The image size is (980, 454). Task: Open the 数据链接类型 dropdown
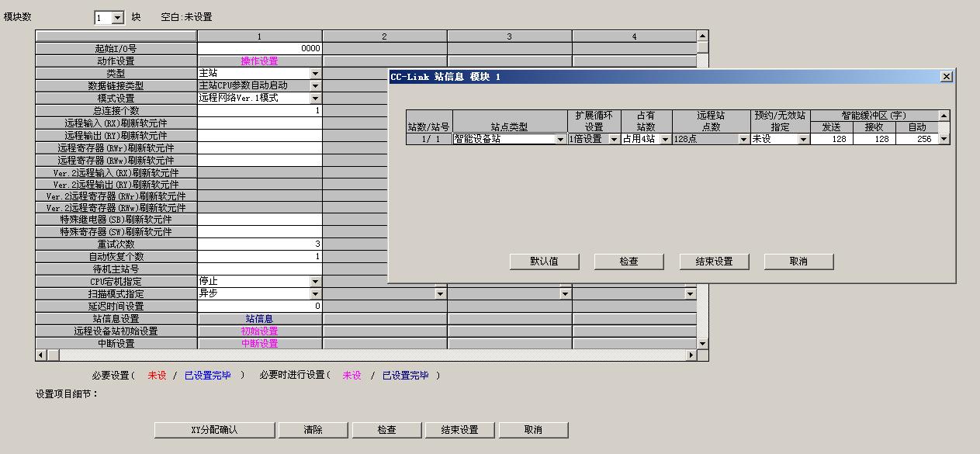315,86
